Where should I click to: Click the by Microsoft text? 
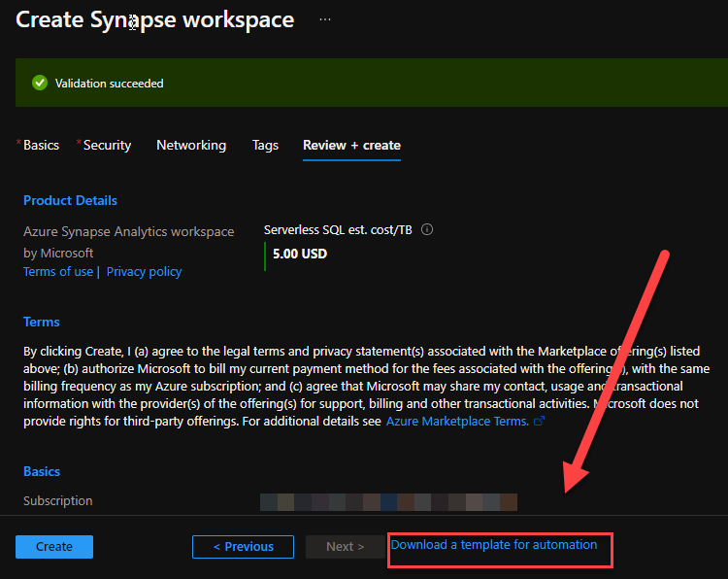(58, 253)
